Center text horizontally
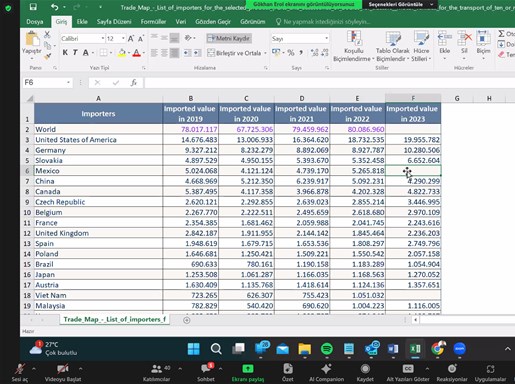 [x=164, y=53]
